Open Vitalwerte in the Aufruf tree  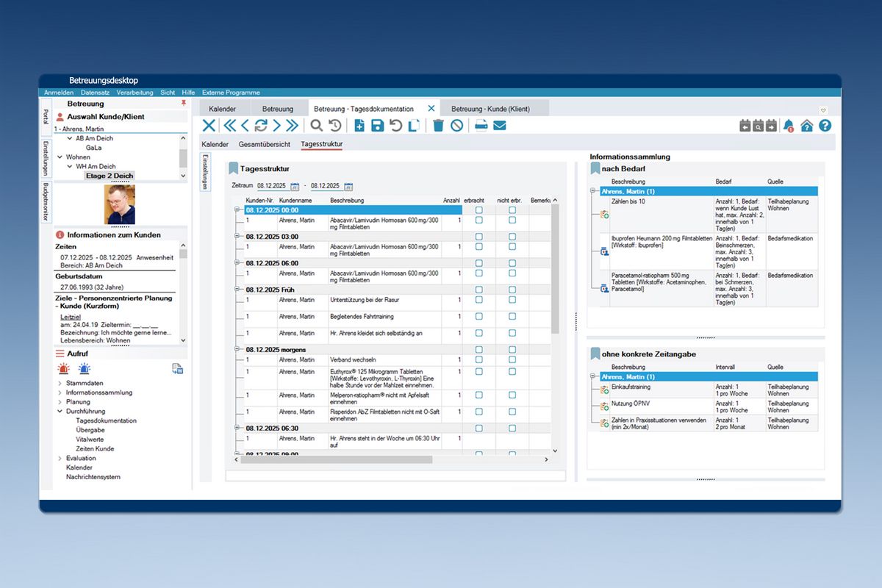pyautogui.click(x=90, y=440)
